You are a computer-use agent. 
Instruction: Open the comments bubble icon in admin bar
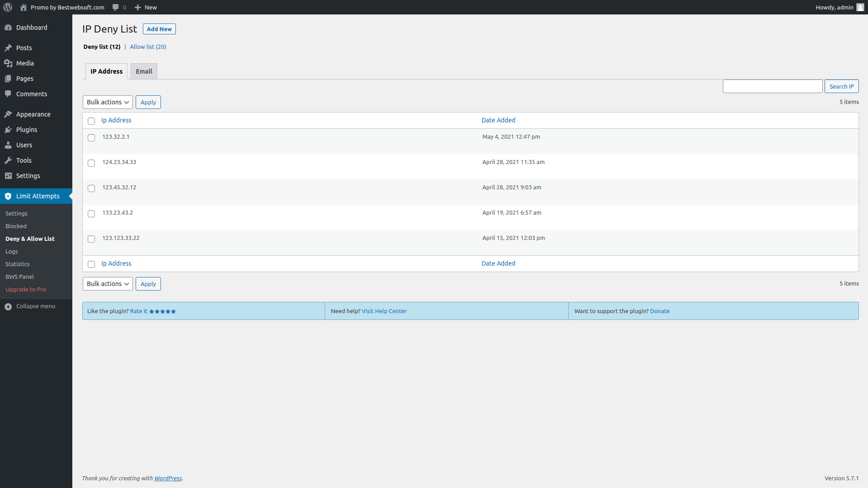[x=116, y=7]
